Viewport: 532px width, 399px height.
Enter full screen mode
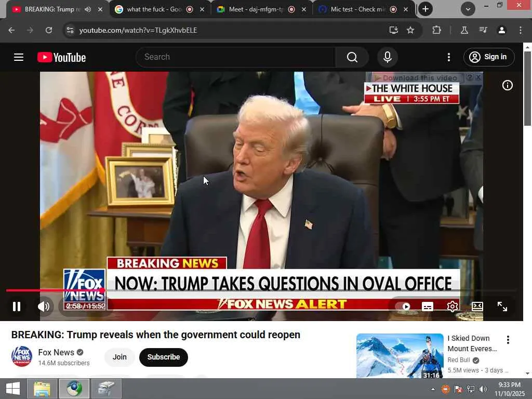[502, 307]
